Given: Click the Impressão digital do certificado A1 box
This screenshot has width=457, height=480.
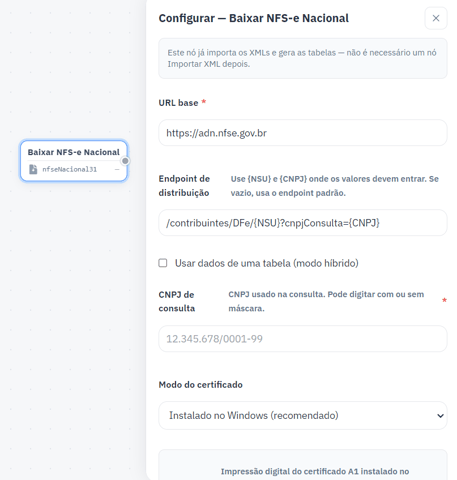Looking at the screenshot, I should pyautogui.click(x=303, y=465).
